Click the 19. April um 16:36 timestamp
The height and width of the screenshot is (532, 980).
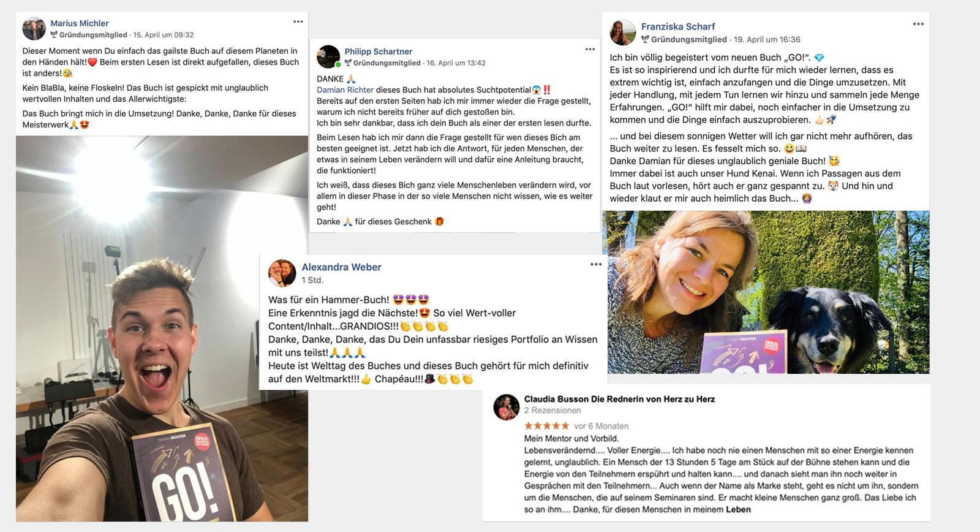[x=767, y=39]
